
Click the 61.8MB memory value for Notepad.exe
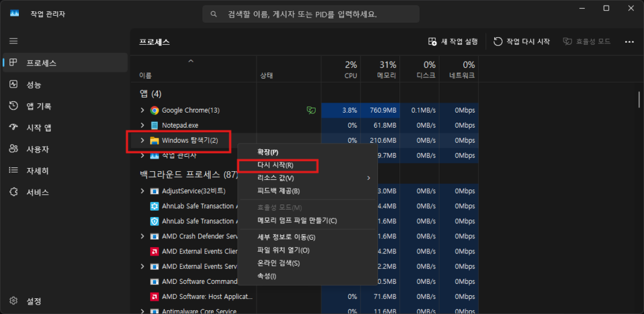pyautogui.click(x=380, y=125)
